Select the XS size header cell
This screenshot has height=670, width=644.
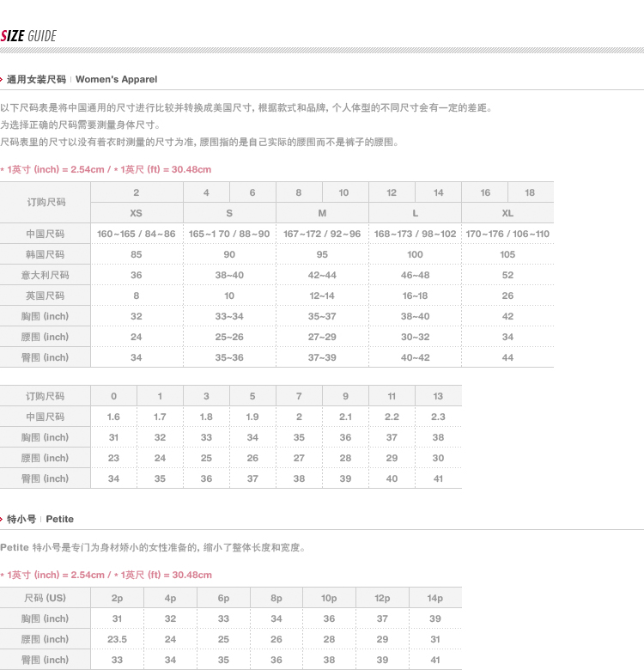[137, 213]
